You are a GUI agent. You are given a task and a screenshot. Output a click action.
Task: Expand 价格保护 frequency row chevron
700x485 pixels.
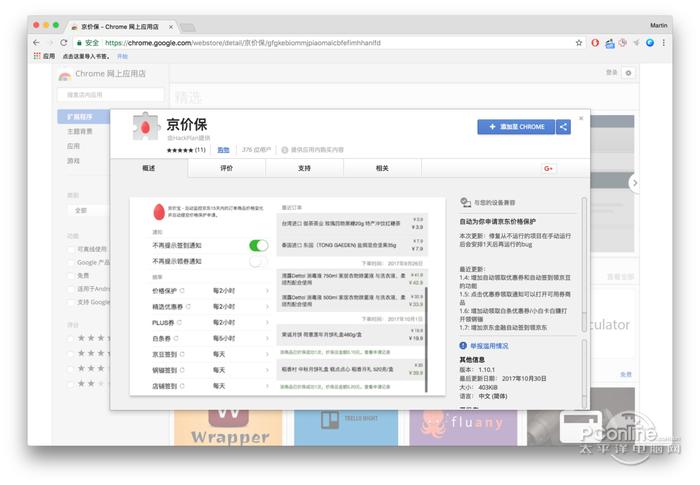[x=267, y=291]
